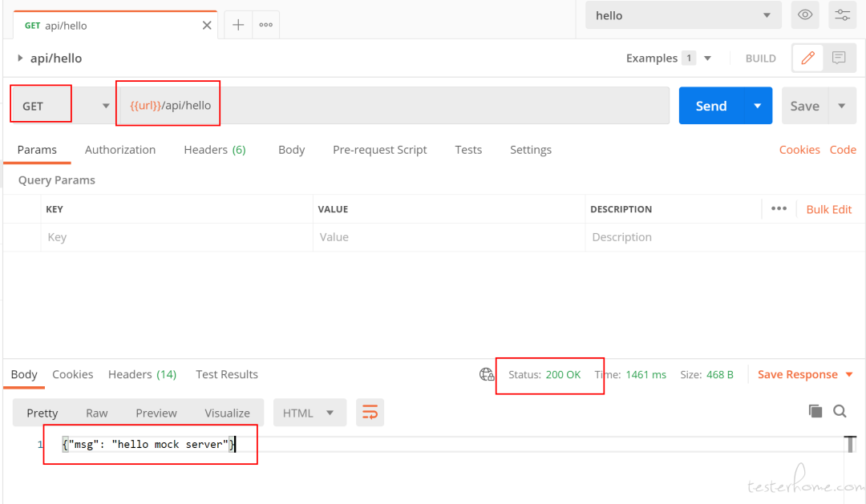Click the blue Send button
Screen dimensions: 866x504
point(710,106)
